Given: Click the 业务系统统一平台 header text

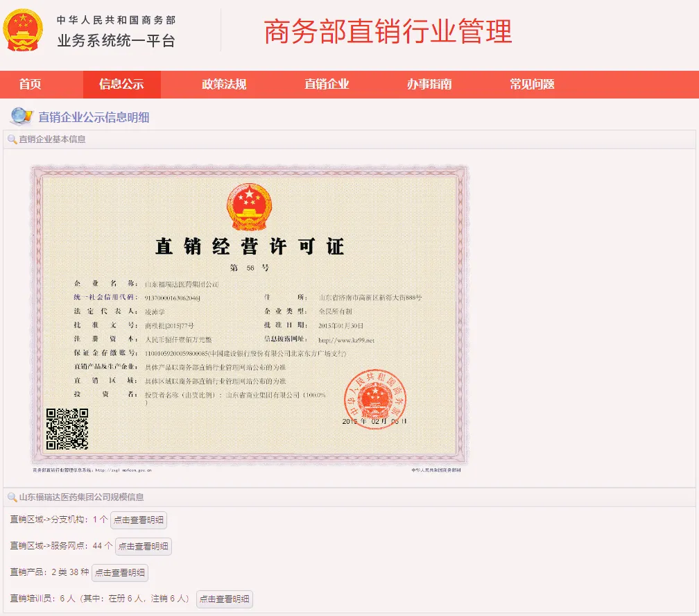Looking at the screenshot, I should pos(116,41).
